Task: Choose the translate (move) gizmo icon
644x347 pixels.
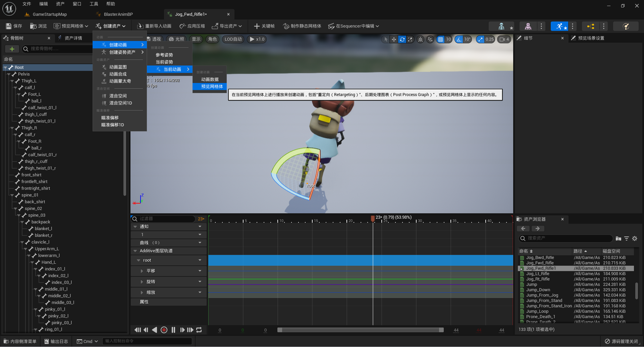Action: (394, 39)
